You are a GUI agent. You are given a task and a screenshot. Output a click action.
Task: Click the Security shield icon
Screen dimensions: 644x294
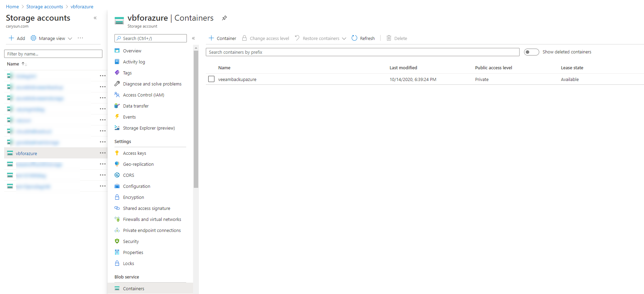117,241
